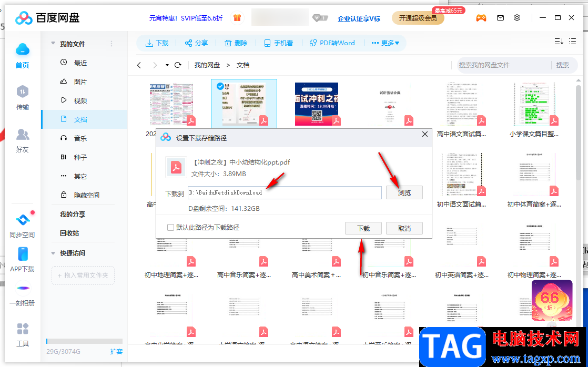This screenshot has height=367, width=588.
Task: Open the navigation history dropdown arrow
Action: (167, 65)
